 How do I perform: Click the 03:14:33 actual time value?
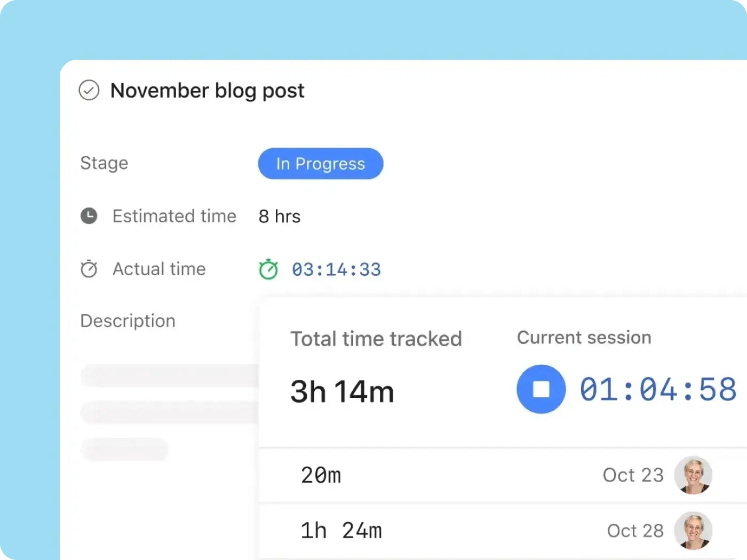[336, 269]
